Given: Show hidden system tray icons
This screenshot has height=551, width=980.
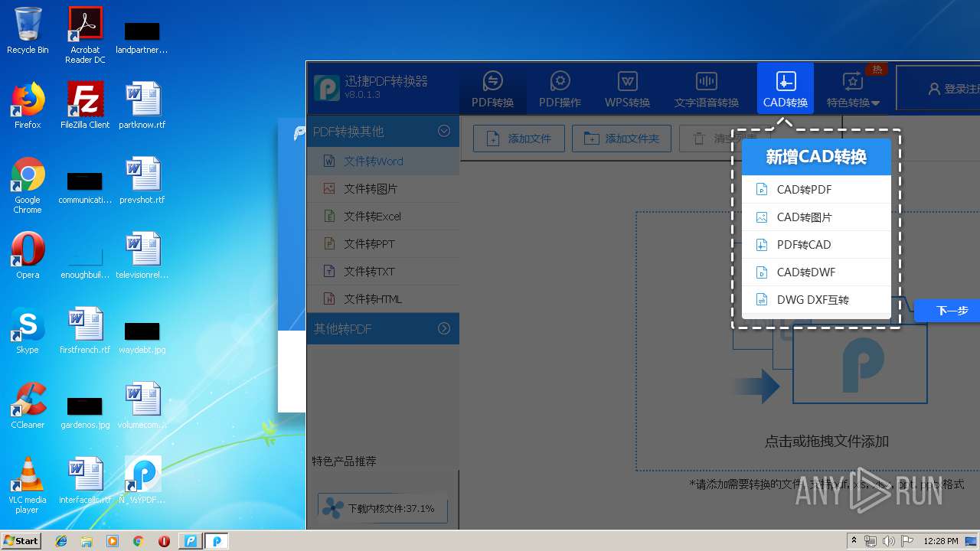Looking at the screenshot, I should pos(854,541).
